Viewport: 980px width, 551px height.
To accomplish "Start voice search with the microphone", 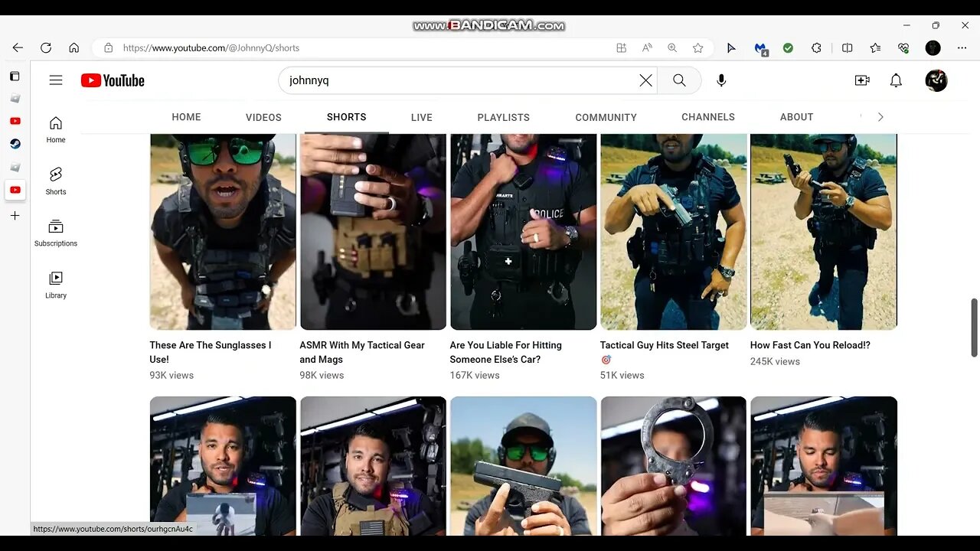I will (721, 80).
